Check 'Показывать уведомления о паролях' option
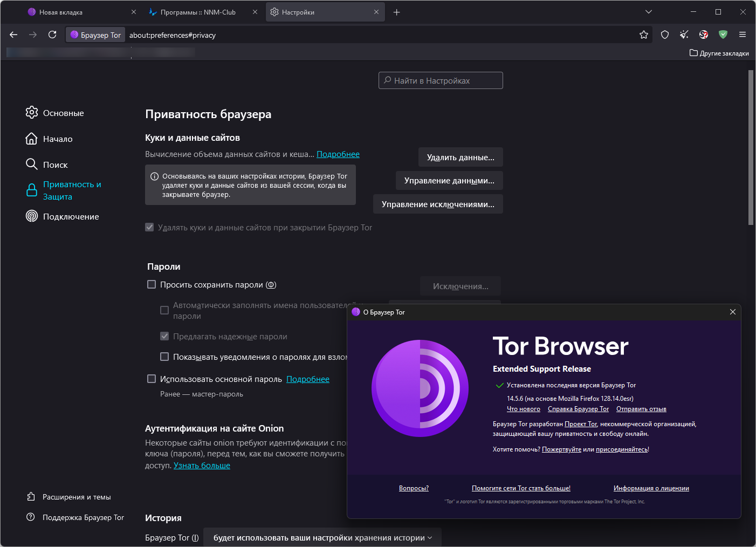756x547 pixels. [164, 357]
